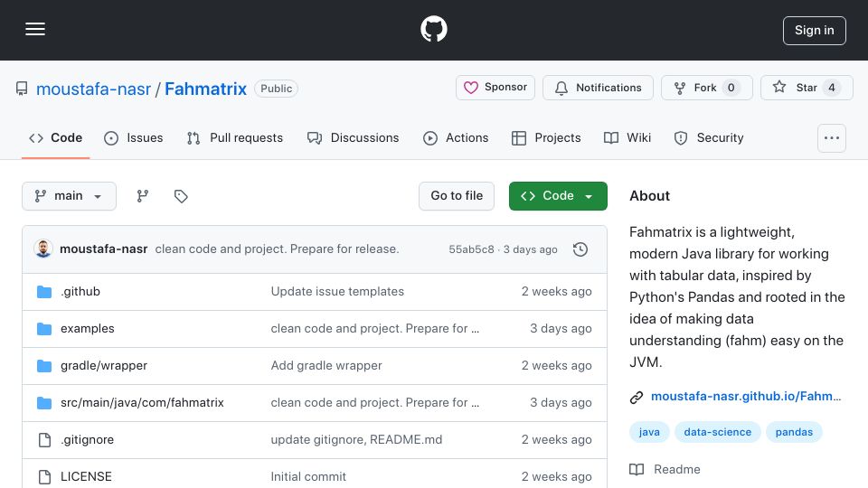Click the Public visibility label
Image resolution: width=868 pixels, height=488 pixels.
point(277,89)
